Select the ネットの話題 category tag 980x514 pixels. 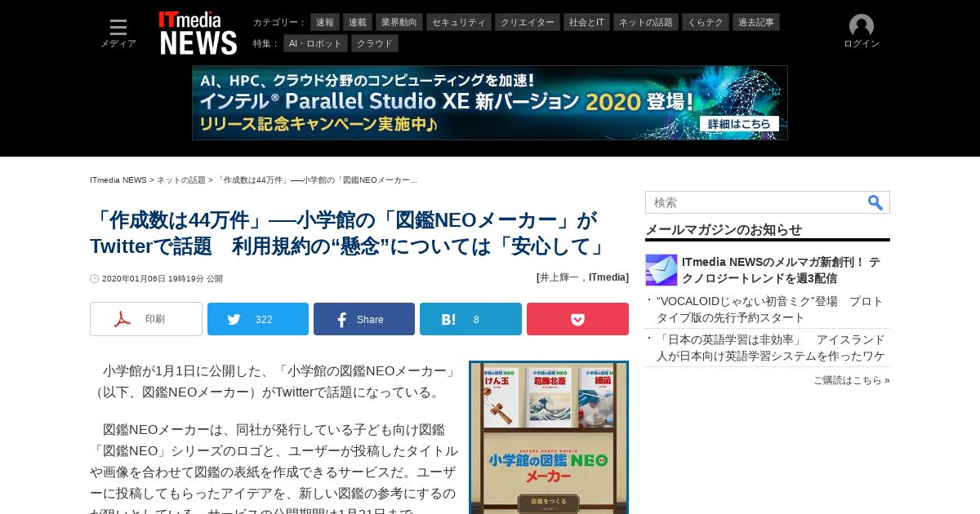(646, 22)
